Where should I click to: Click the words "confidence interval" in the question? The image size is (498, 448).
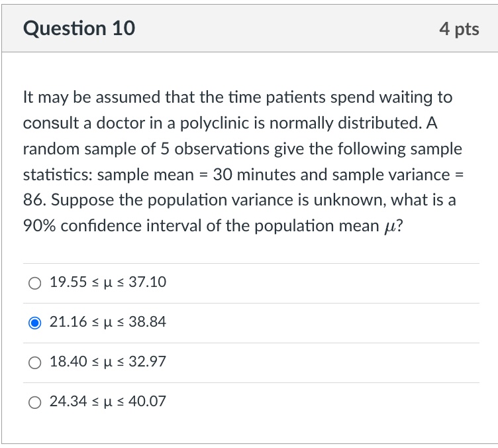click(x=133, y=226)
